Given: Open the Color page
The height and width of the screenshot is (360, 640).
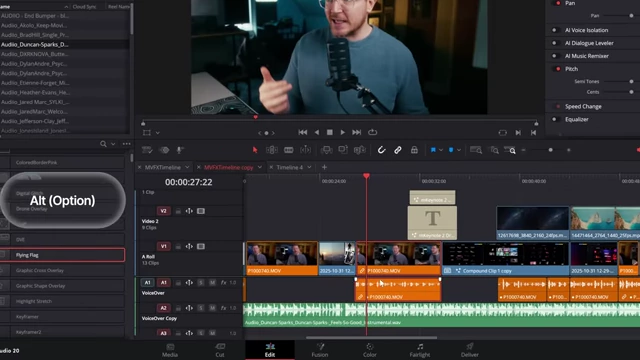Looking at the screenshot, I should 370,350.
